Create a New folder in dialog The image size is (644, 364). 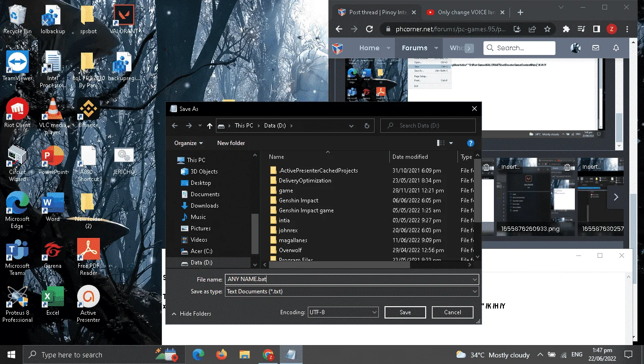click(x=231, y=143)
